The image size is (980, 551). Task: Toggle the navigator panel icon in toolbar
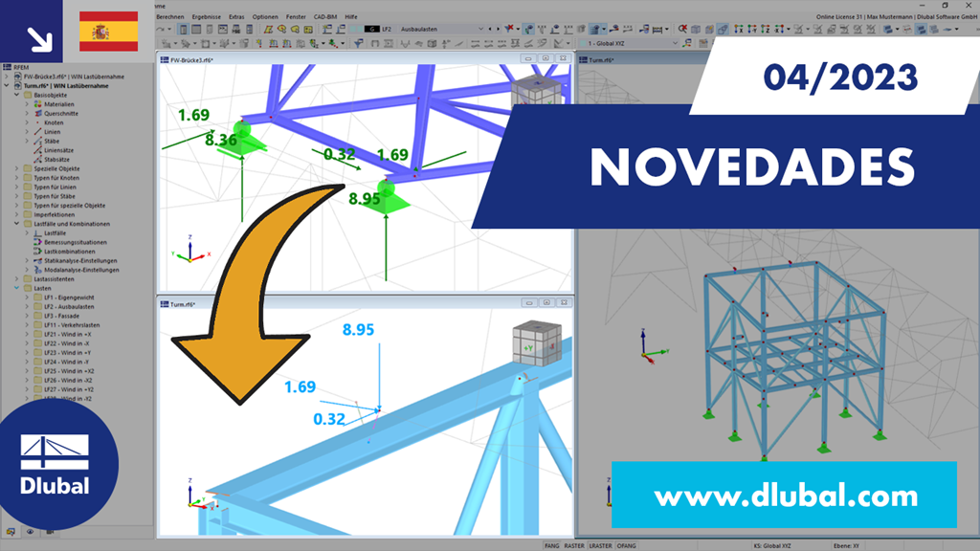tap(183, 30)
